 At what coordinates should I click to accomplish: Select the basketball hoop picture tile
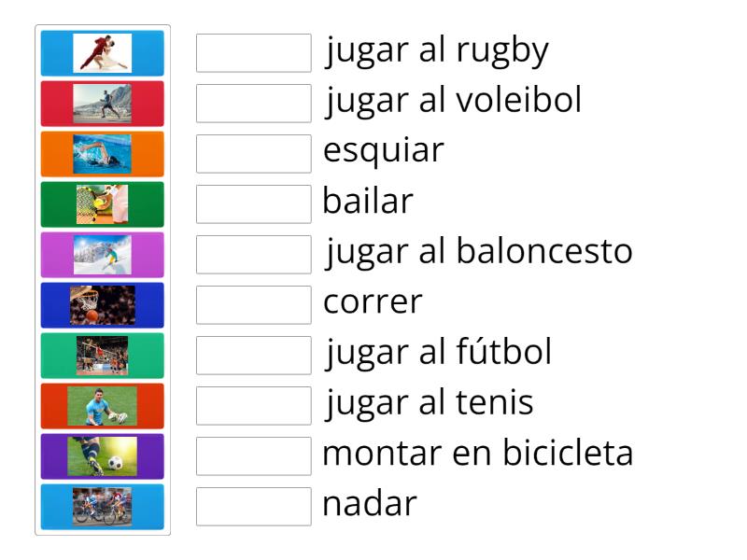click(x=103, y=304)
